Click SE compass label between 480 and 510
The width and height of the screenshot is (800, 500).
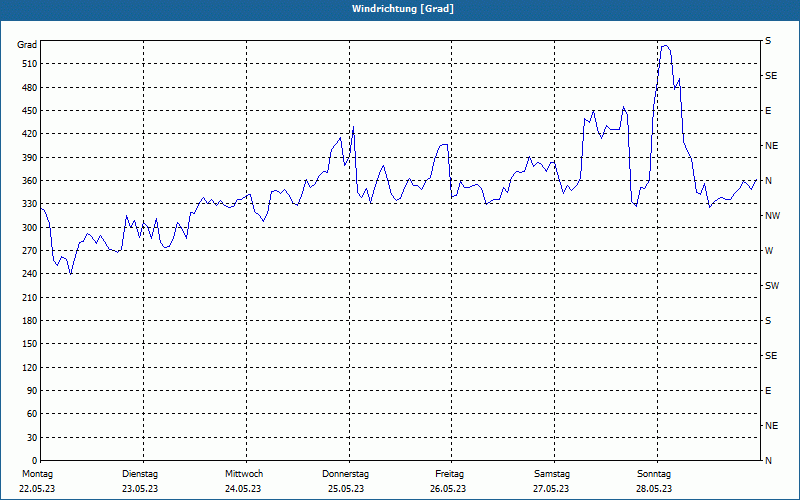pos(771,76)
